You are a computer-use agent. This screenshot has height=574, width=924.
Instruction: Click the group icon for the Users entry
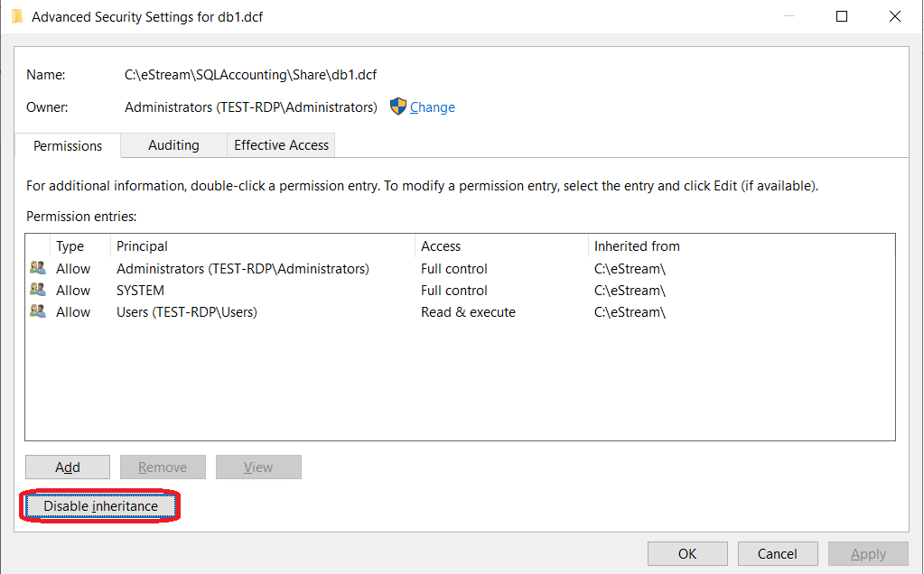pyautogui.click(x=38, y=311)
